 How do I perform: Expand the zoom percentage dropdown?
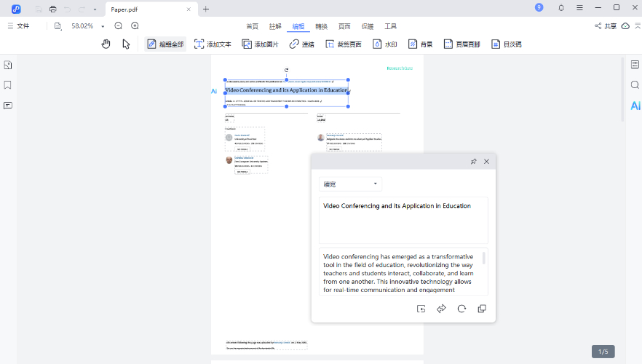(x=102, y=26)
